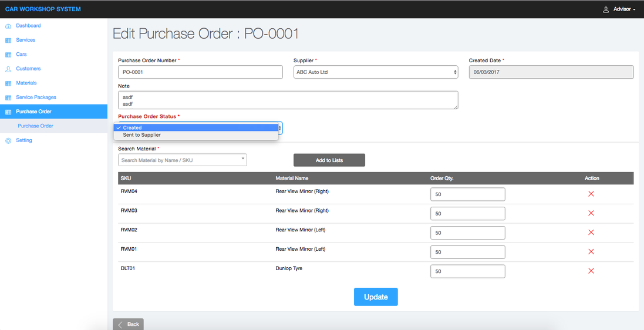644x330 pixels.
Task: Delete the RVM04 row with red X
Action: click(591, 194)
